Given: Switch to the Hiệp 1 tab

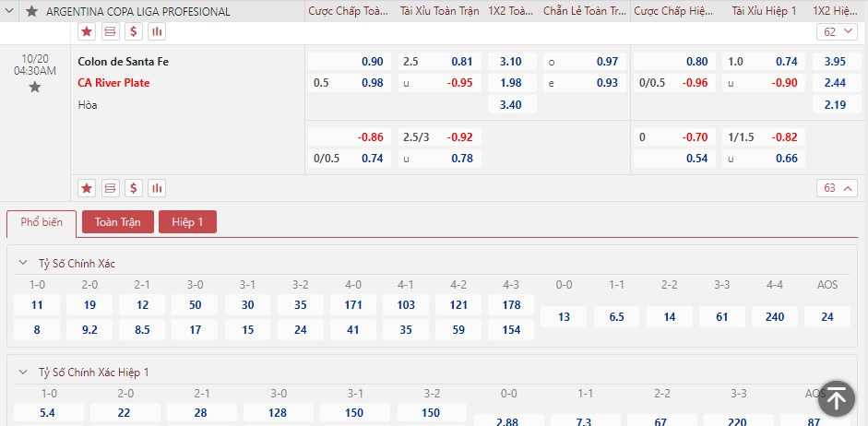Looking at the screenshot, I should pos(187,222).
